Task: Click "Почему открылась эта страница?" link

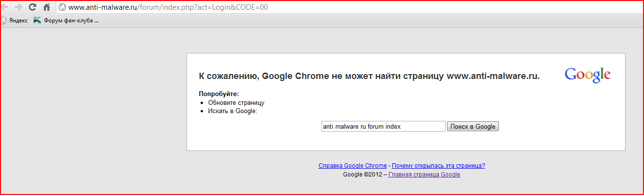Action: [438, 166]
